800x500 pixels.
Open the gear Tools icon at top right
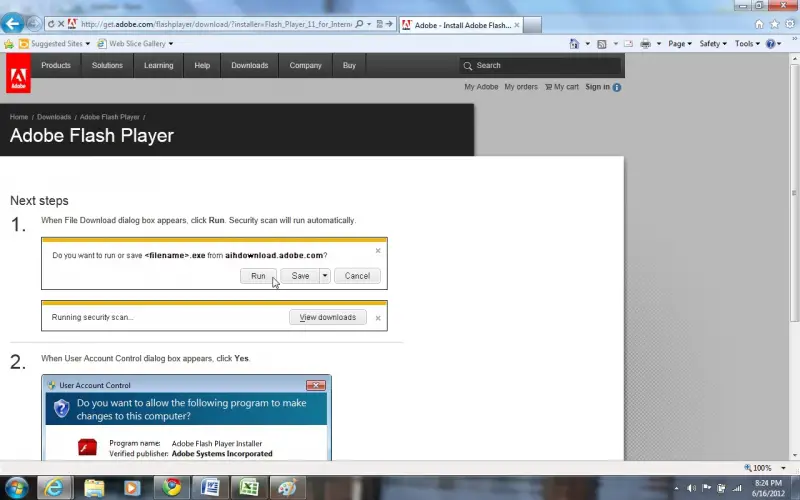pos(790,24)
